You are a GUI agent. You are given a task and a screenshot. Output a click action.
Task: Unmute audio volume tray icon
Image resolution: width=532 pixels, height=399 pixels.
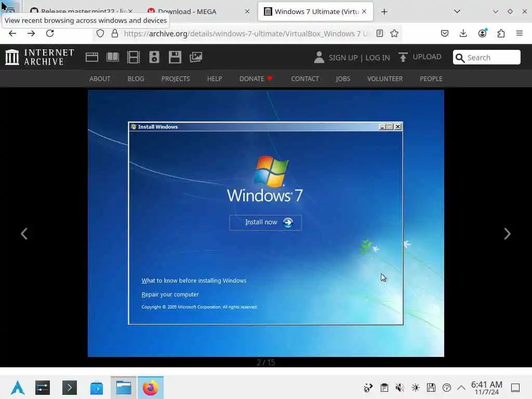click(400, 388)
